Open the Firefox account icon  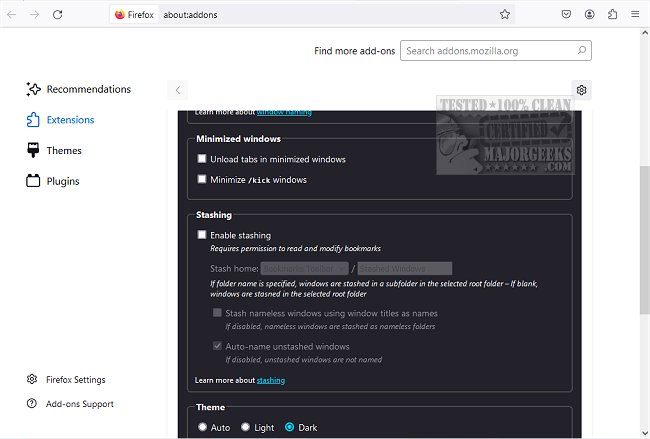coord(590,15)
